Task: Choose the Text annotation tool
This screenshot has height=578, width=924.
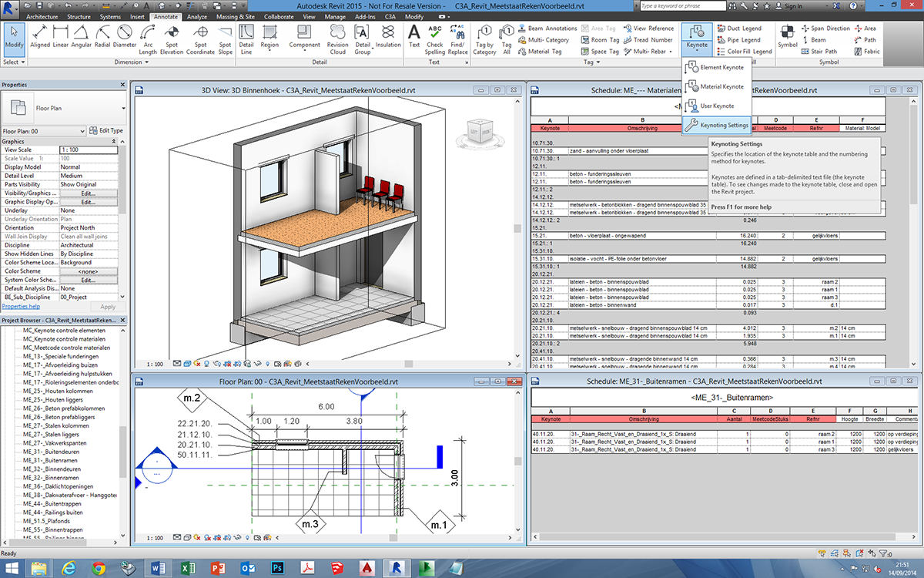Action: 414,37
